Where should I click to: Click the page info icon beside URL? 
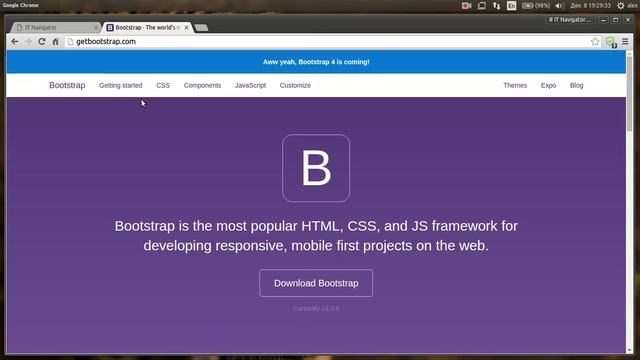tap(70, 42)
